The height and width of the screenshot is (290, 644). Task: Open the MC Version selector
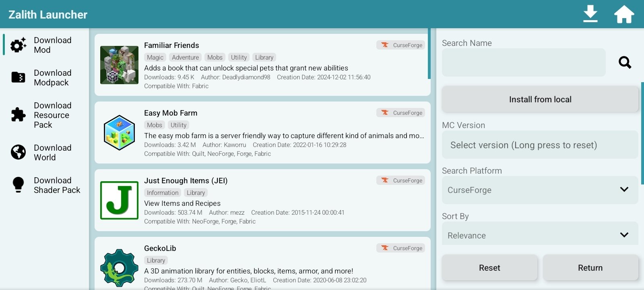point(539,145)
